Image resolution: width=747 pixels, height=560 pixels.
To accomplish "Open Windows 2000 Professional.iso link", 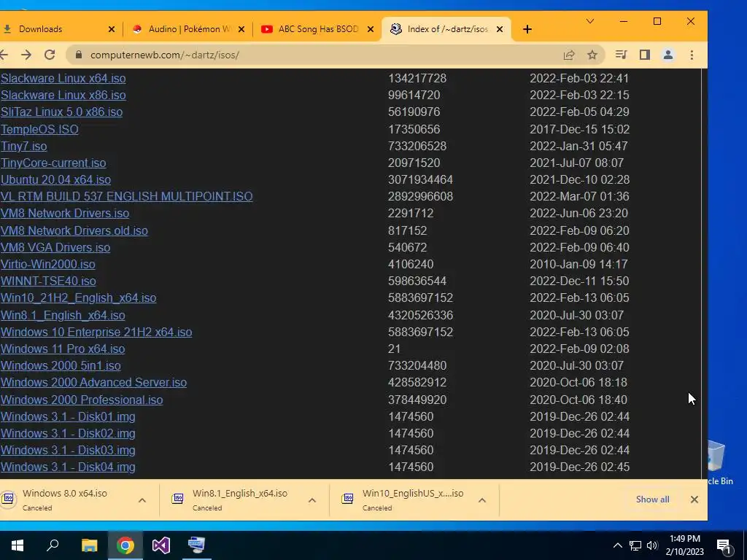I will coord(82,400).
